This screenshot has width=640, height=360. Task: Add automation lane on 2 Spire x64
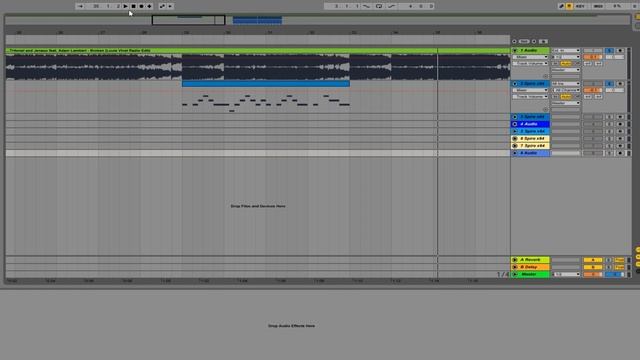point(545,110)
